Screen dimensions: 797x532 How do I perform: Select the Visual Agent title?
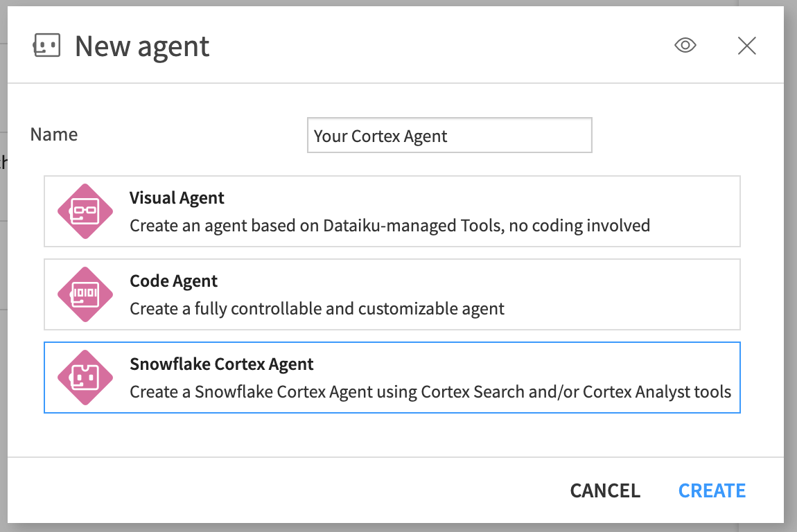pyautogui.click(x=176, y=198)
